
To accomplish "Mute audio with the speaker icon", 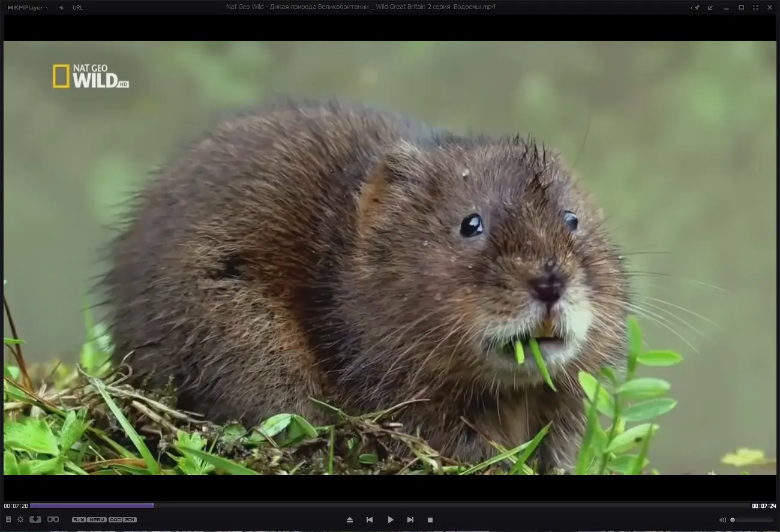I will (722, 520).
